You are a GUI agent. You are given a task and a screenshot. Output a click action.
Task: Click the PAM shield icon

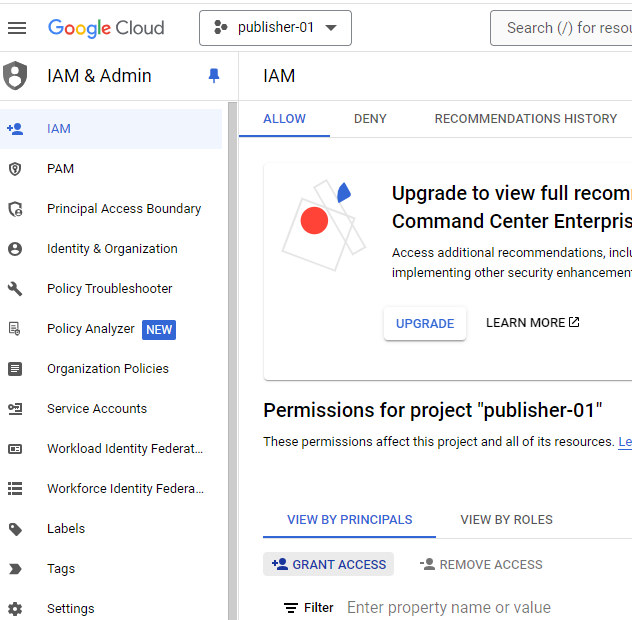point(15,169)
